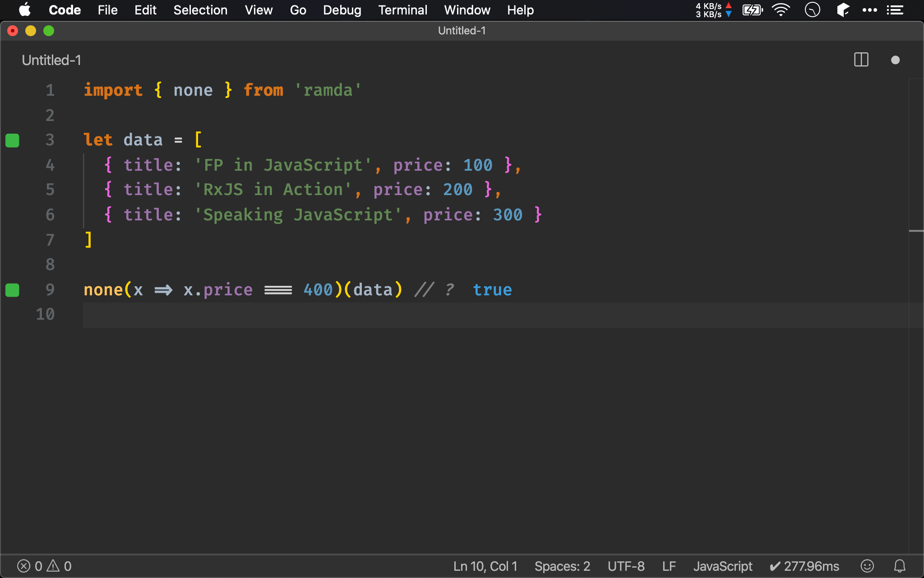The width and height of the screenshot is (924, 578).
Task: Click the 'RxJS in Action' string
Action: click(x=273, y=190)
